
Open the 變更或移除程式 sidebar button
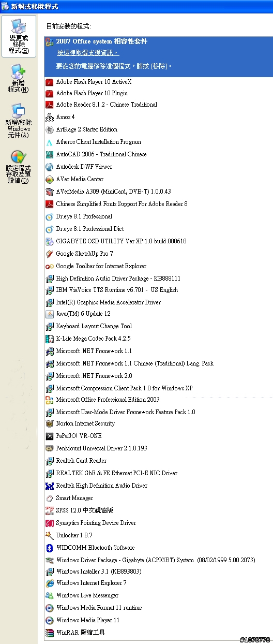pos(19,36)
